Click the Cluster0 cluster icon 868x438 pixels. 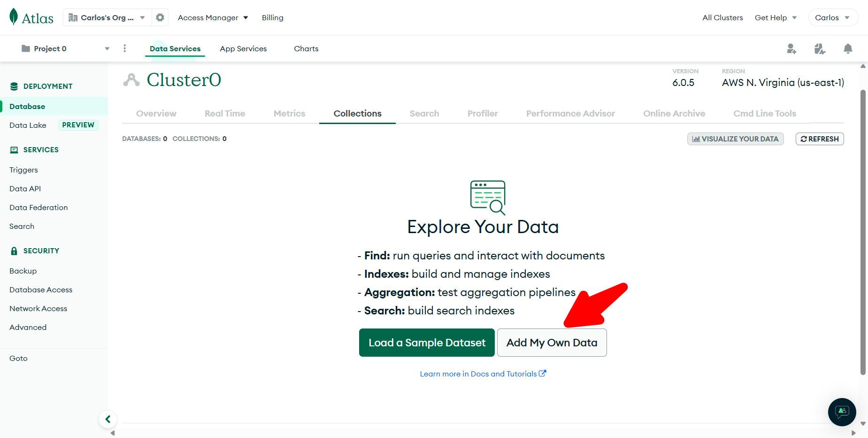131,80
